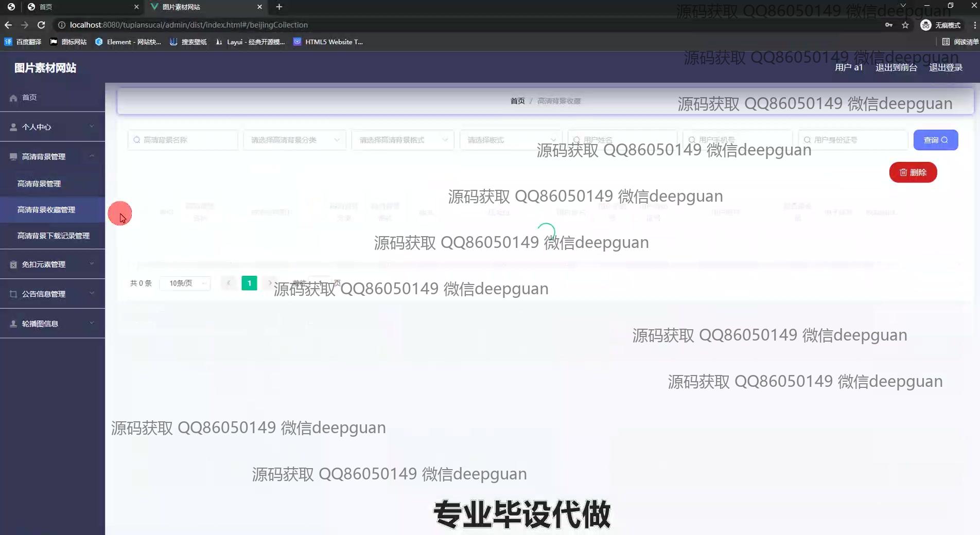Open the password key icon in address bar
Viewport: 980px width, 535px height.
pyautogui.click(x=889, y=25)
